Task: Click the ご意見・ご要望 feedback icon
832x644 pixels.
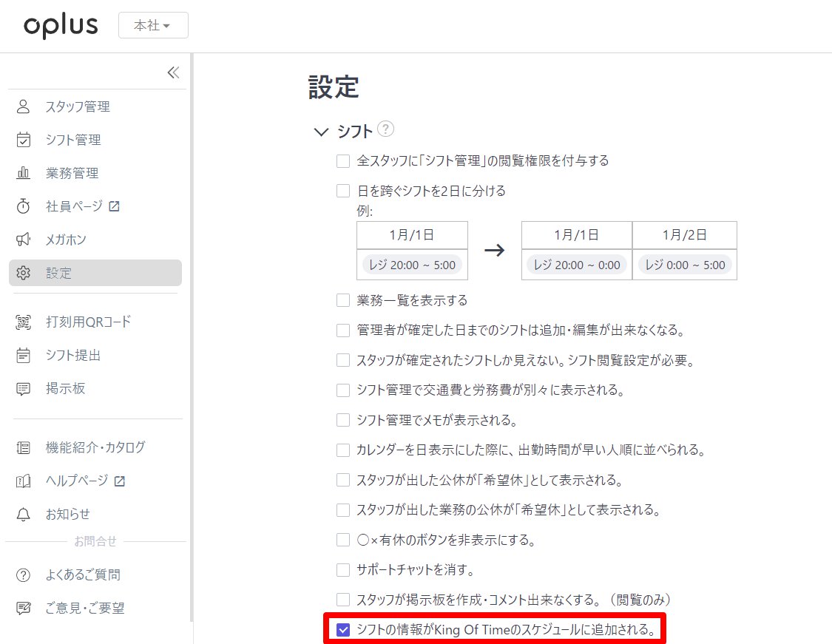Action: pyautogui.click(x=24, y=609)
